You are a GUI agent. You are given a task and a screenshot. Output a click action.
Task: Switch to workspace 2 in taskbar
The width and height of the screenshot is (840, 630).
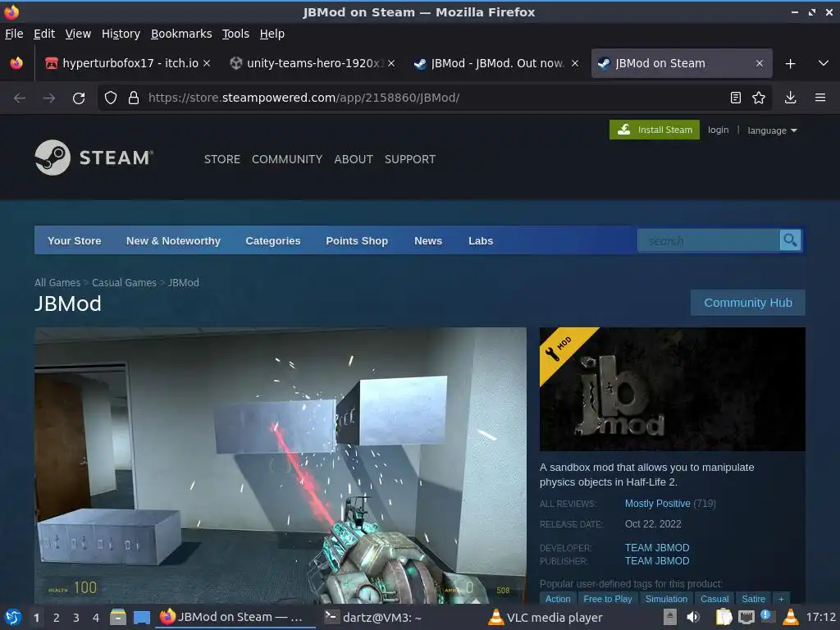click(57, 618)
